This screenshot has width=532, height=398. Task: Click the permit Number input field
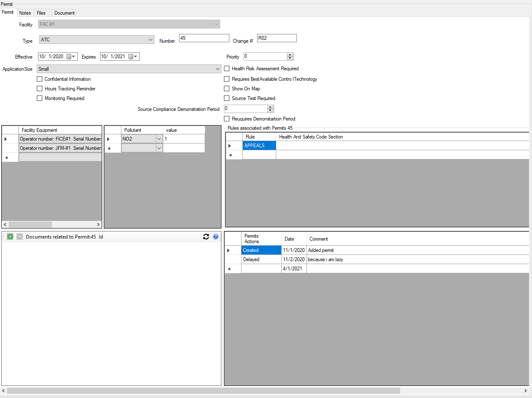click(x=204, y=38)
